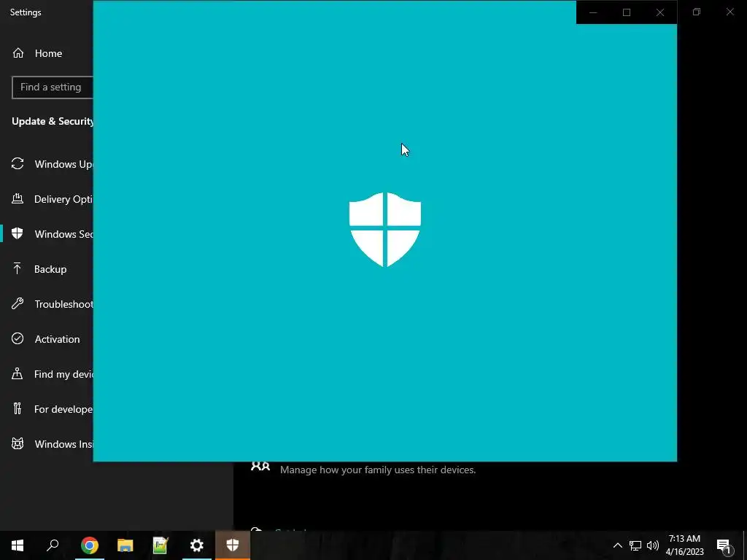This screenshot has width=747, height=560.
Task: Open the notification Action Center
Action: click(x=724, y=545)
